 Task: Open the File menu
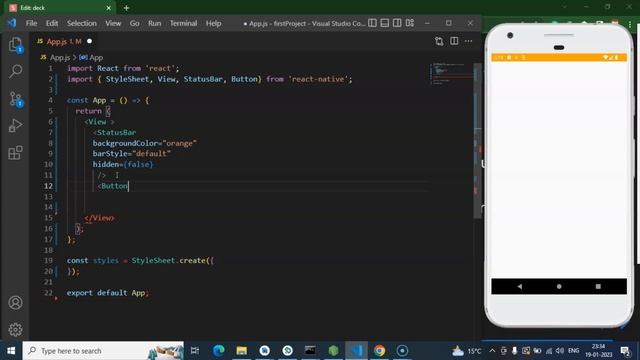point(31,23)
